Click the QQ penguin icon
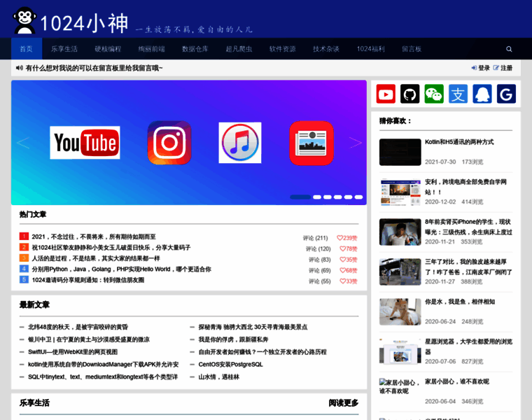532x420 pixels. (x=482, y=94)
